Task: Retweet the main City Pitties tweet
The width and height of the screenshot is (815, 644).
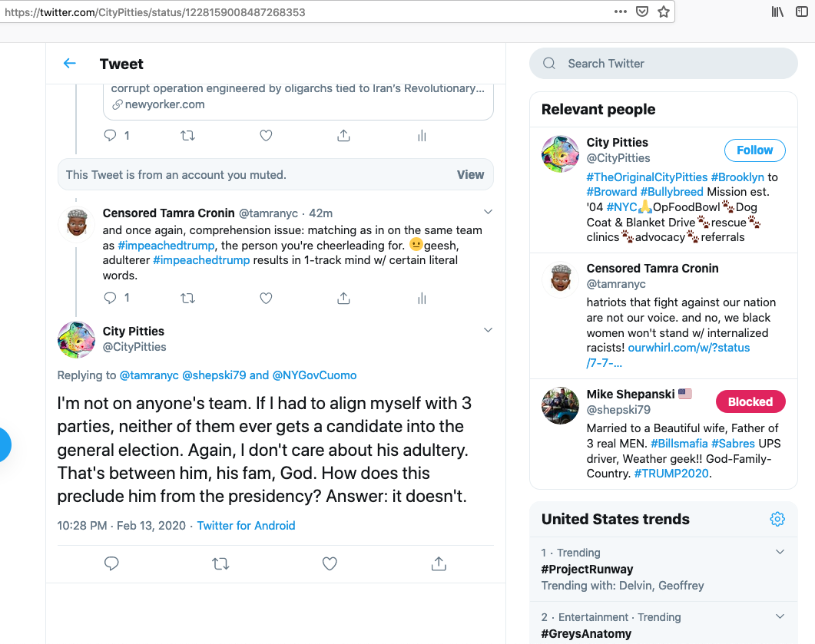Action: [220, 564]
